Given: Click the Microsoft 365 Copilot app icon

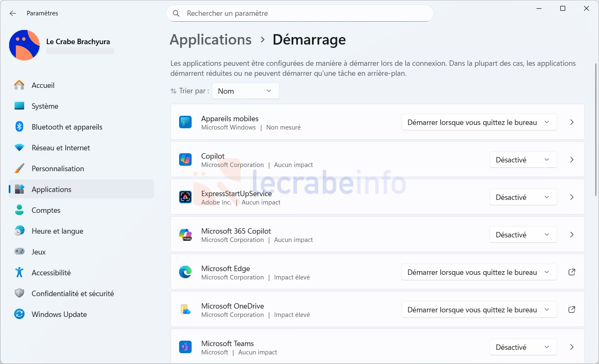Looking at the screenshot, I should 185,234.
